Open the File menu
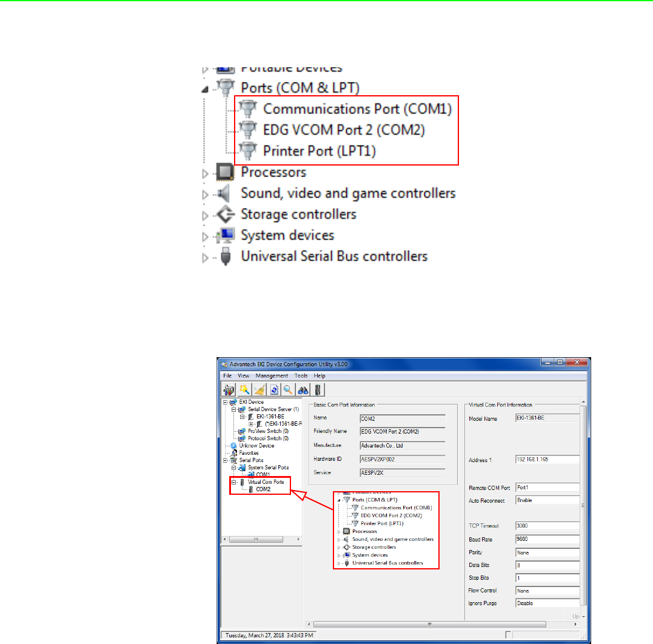The image size is (653, 644). pyautogui.click(x=227, y=376)
